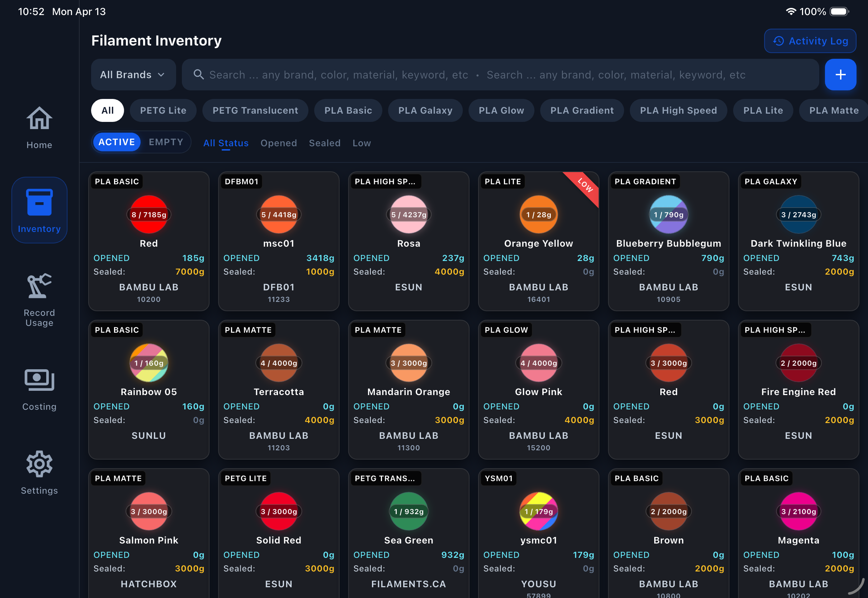Switch to the Sealed status tab
Image resolution: width=868 pixels, height=598 pixels.
click(x=324, y=143)
